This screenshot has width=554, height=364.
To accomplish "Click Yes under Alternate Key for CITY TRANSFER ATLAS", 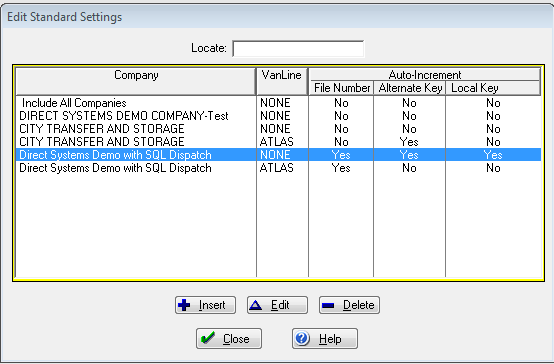I will [409, 142].
